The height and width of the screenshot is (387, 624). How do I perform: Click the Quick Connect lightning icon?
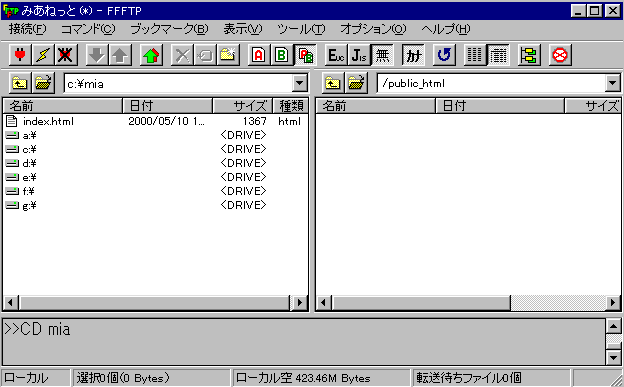click(43, 55)
